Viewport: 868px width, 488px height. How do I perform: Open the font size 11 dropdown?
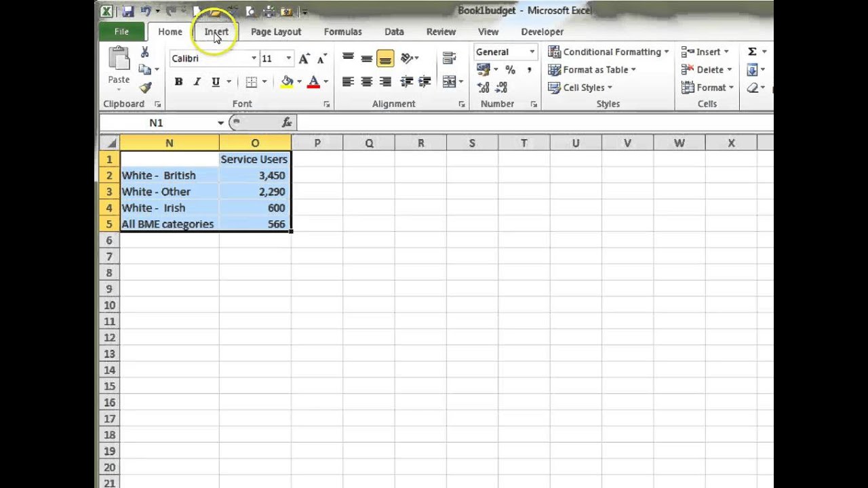tap(288, 58)
